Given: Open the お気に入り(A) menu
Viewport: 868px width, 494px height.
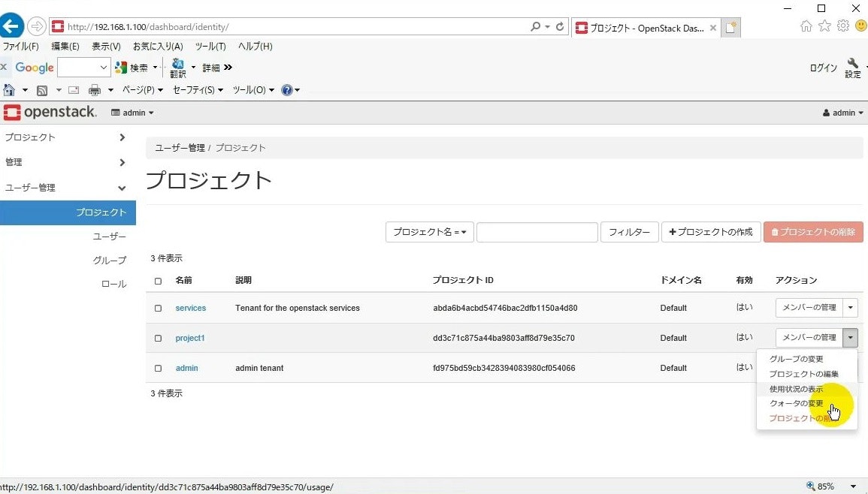Looking at the screenshot, I should click(158, 47).
